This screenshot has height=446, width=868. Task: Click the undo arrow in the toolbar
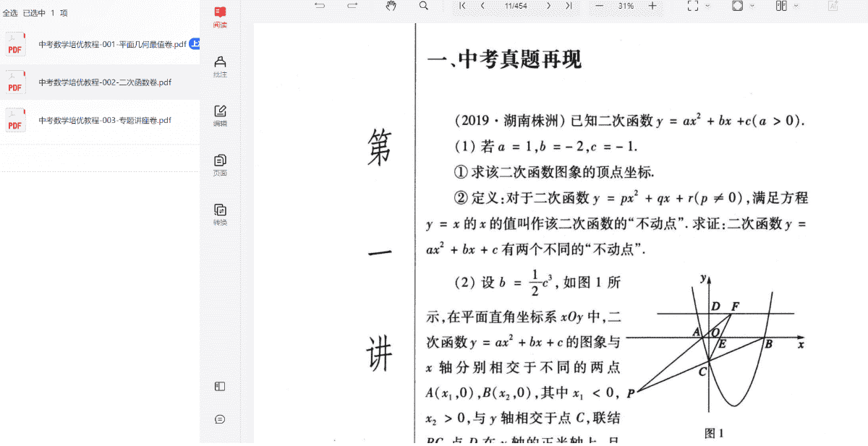pos(320,6)
